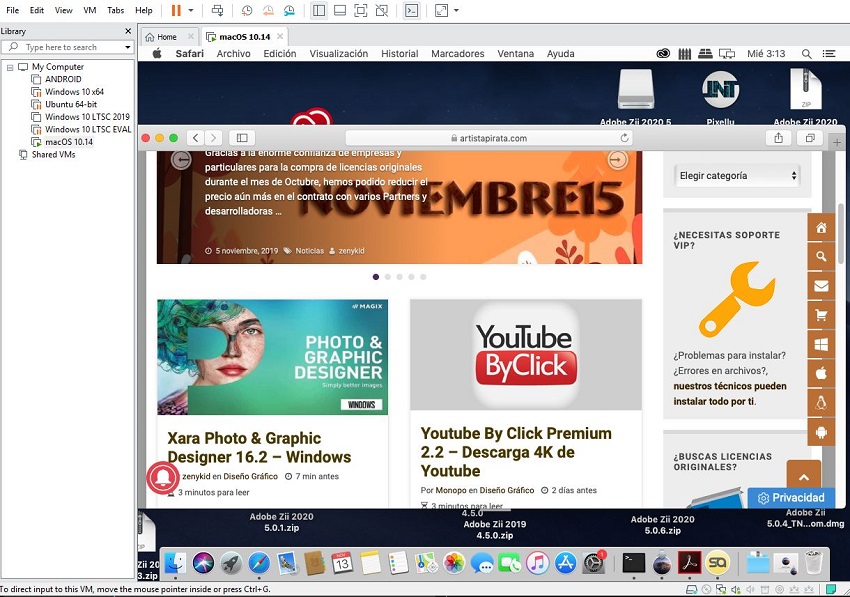Open the power options dropdown beside pause
This screenshot has height=597, width=850.
pyautogui.click(x=191, y=10)
